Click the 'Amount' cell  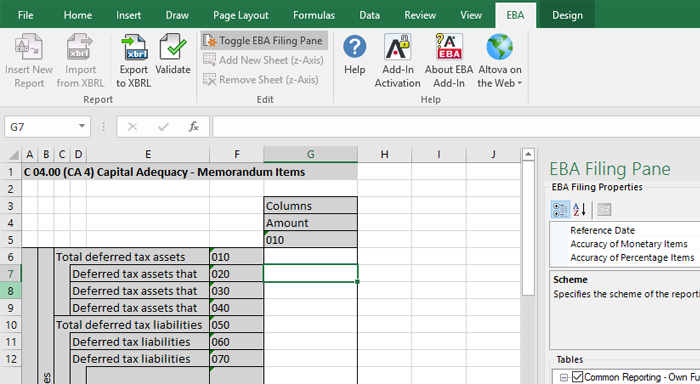(311, 223)
